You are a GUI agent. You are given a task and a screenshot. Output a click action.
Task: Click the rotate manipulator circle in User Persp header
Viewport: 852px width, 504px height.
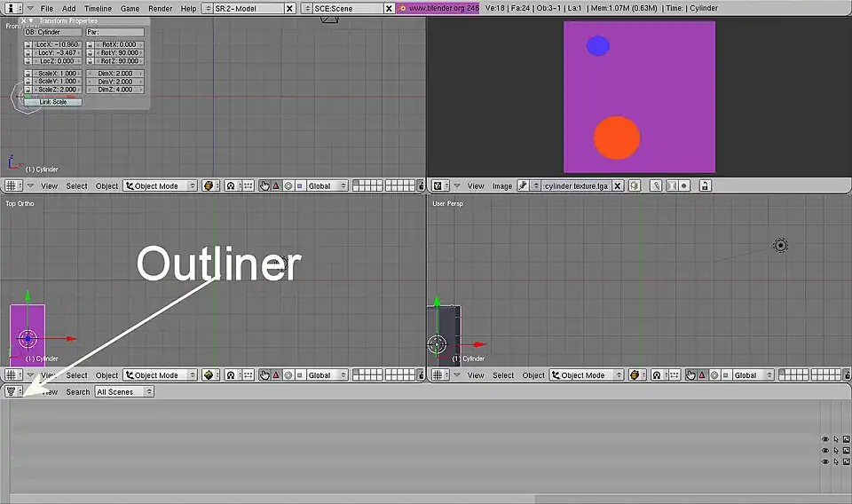714,375
